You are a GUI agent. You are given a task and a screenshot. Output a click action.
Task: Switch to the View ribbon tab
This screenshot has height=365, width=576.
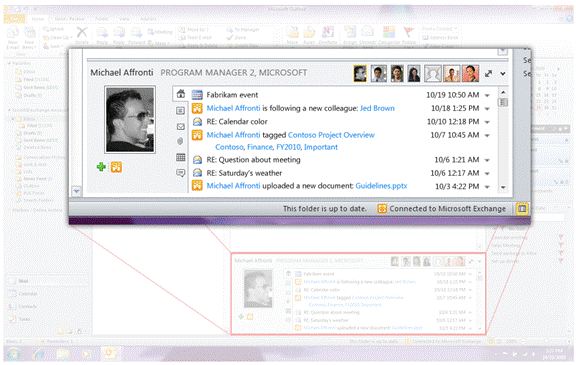point(125,19)
